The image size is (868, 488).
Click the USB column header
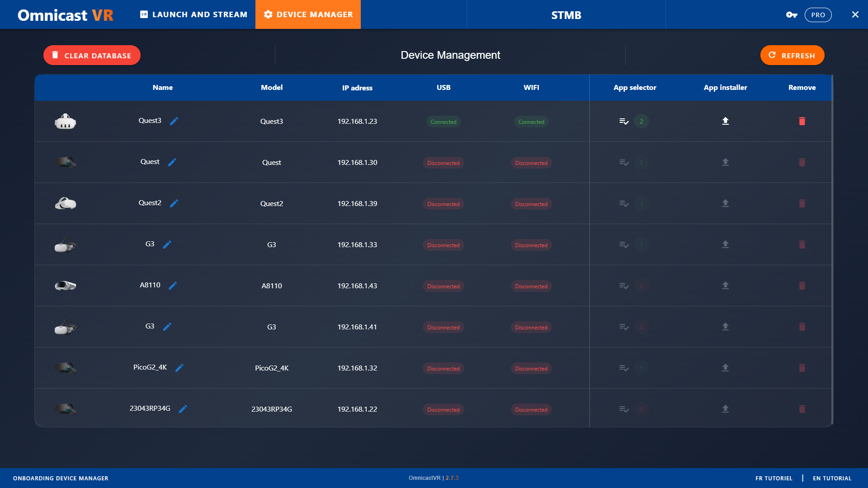(443, 88)
